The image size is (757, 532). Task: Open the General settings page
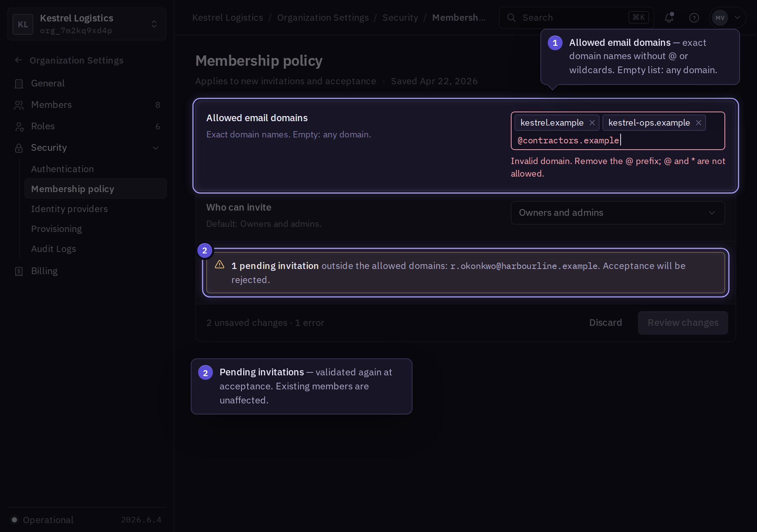[88, 83]
